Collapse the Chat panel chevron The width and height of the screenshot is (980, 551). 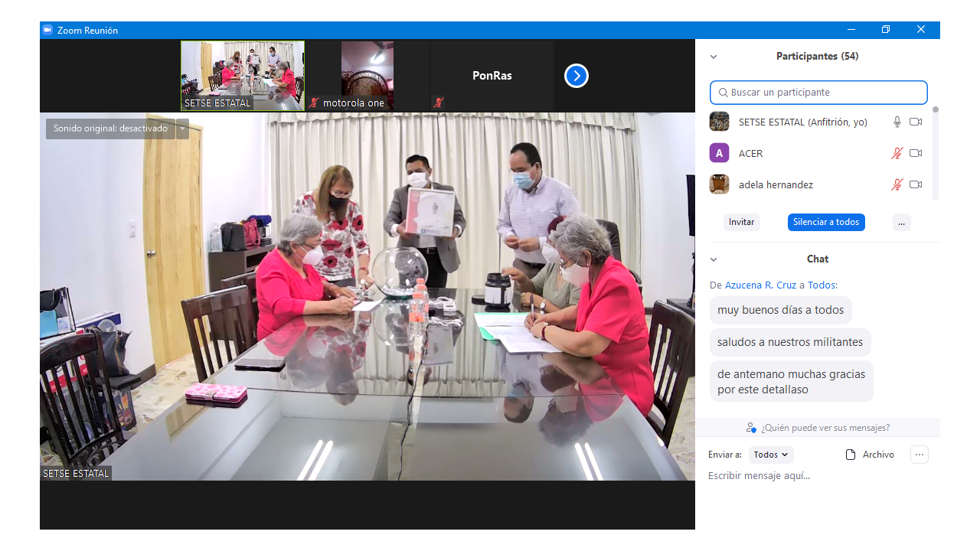[714, 259]
